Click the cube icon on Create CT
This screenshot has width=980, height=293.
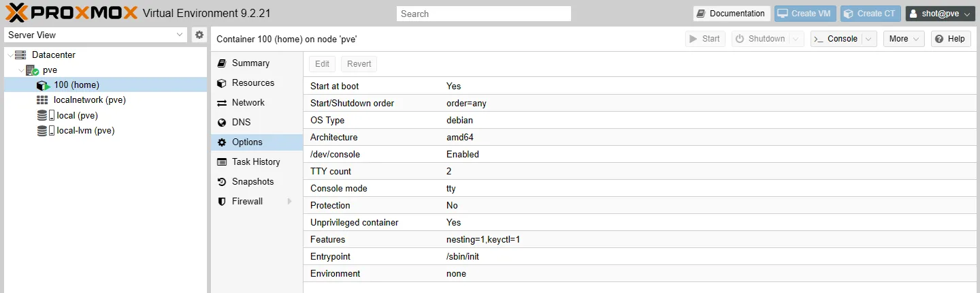pyautogui.click(x=849, y=14)
